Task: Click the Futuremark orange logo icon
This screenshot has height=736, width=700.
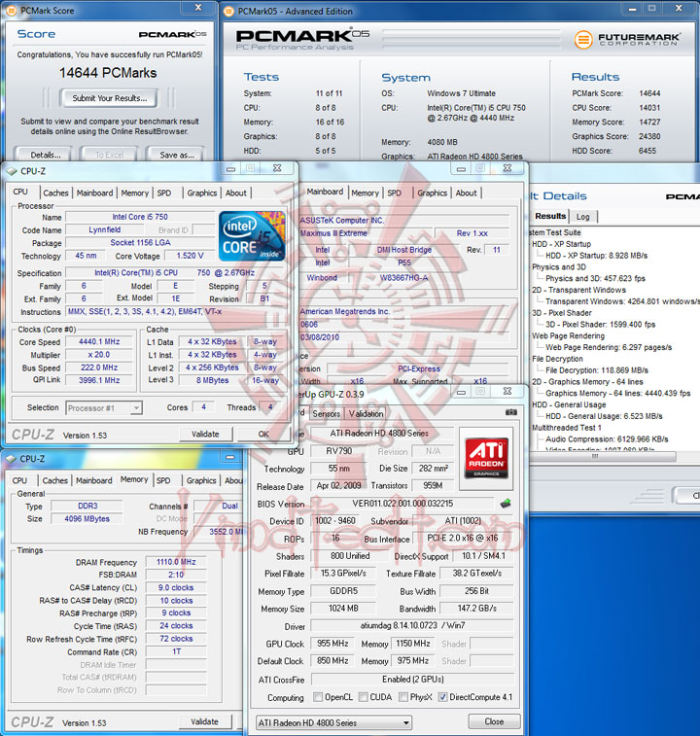Action: click(x=583, y=40)
